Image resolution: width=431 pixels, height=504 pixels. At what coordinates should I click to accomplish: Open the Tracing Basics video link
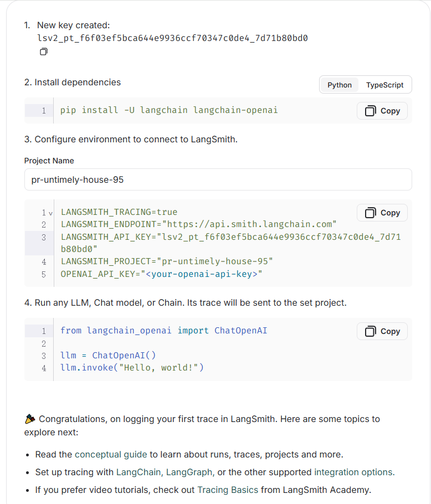(228, 490)
